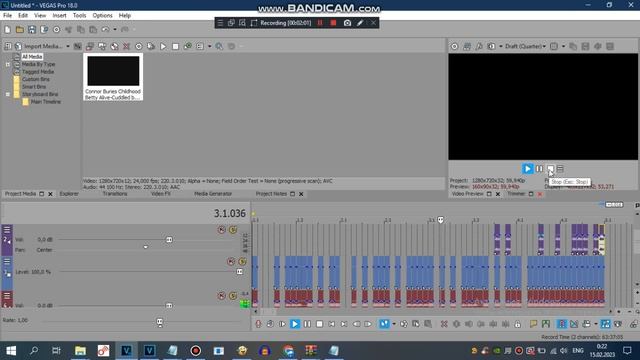Image resolution: width=640 pixels, height=360 pixels.
Task: Remove selected media with the red X icon
Action: click(x=127, y=46)
